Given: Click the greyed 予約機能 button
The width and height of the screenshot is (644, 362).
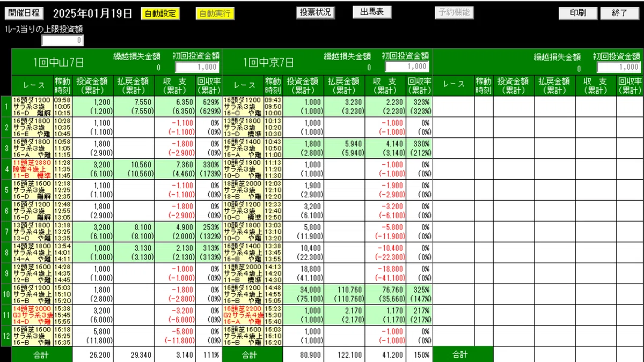Looking at the screenshot, I should click(453, 12).
